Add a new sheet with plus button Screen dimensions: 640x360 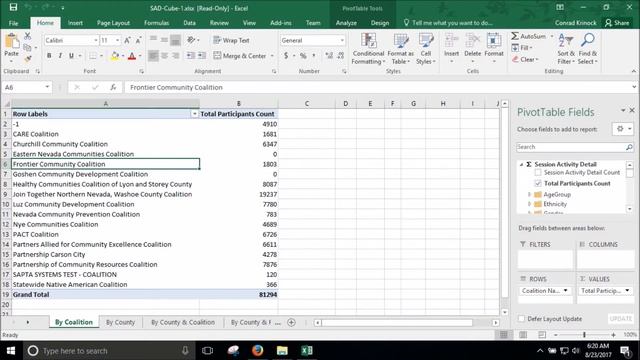click(x=291, y=322)
